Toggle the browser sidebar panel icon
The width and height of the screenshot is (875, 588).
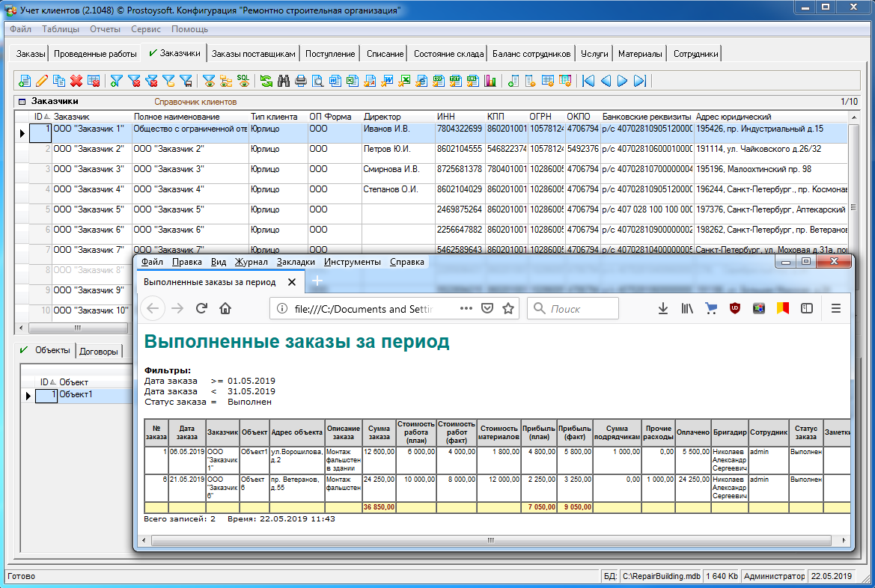point(807,308)
